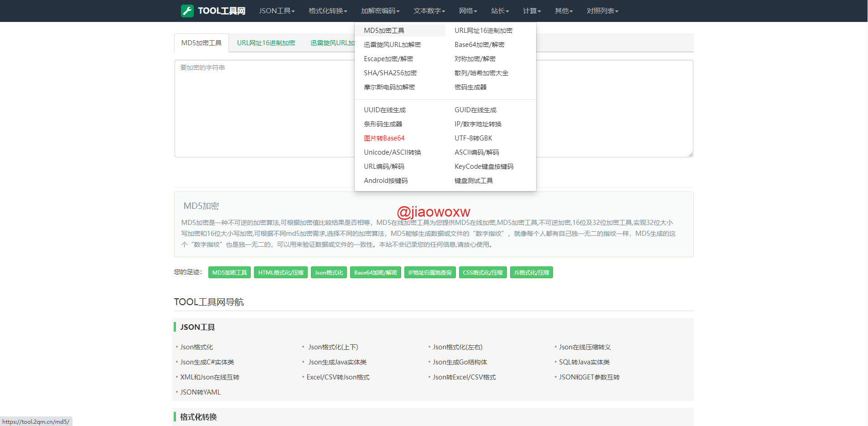The width and height of the screenshot is (868, 426).
Task: Open the JSON工具 dropdown menu
Action: click(277, 11)
